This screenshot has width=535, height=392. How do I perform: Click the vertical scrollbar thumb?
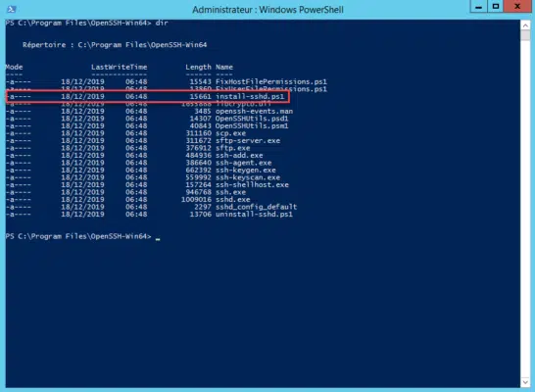coord(525,35)
